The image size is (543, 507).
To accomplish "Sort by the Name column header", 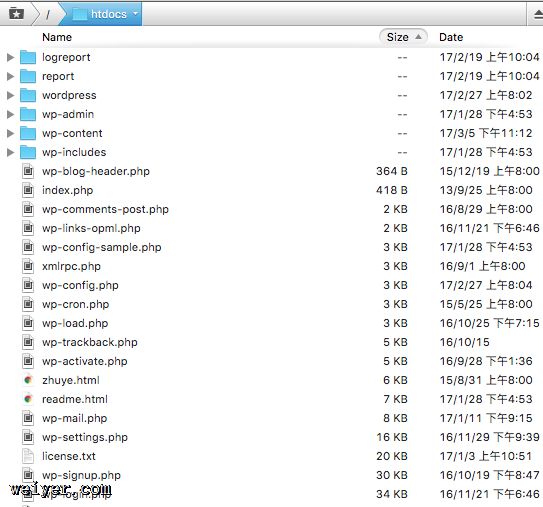I will [57, 37].
